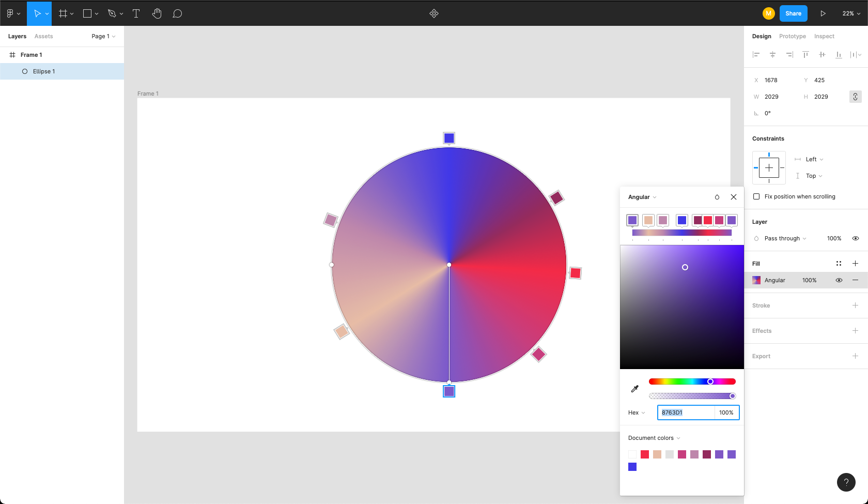Click the Share button
The image size is (868, 504).
point(793,13)
